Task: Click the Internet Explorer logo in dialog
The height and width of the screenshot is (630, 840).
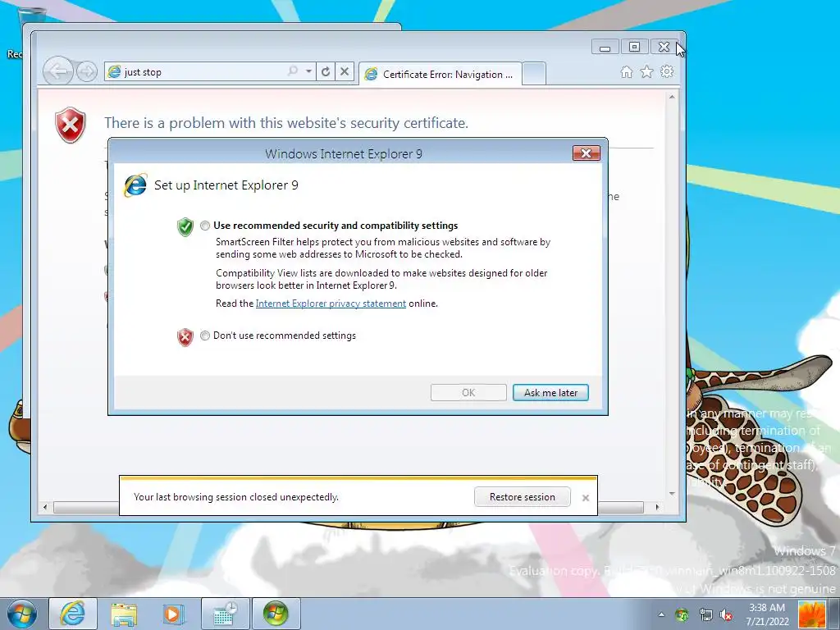Action: click(x=135, y=185)
